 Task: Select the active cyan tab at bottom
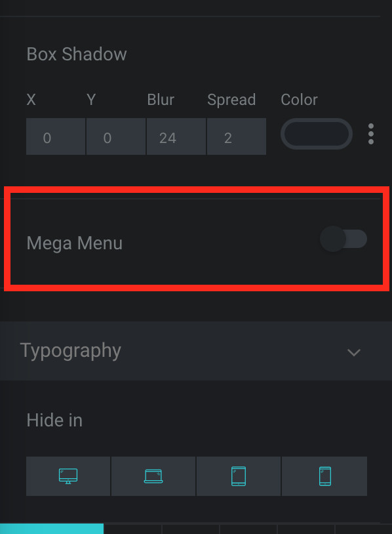(x=52, y=529)
